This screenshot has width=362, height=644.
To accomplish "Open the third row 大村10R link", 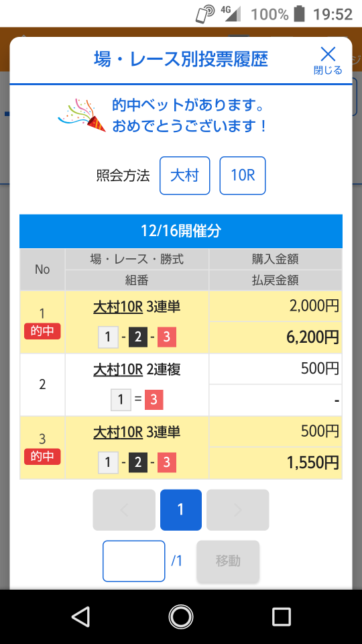I will (118, 432).
